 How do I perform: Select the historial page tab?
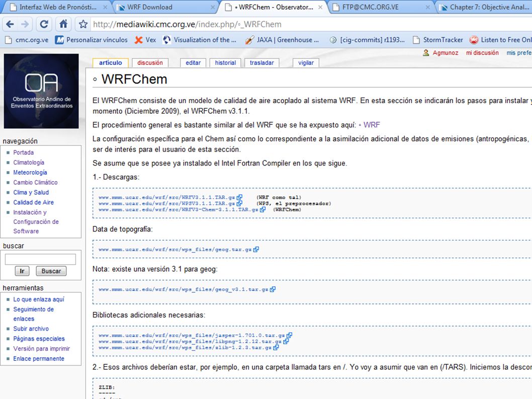pyautogui.click(x=225, y=63)
